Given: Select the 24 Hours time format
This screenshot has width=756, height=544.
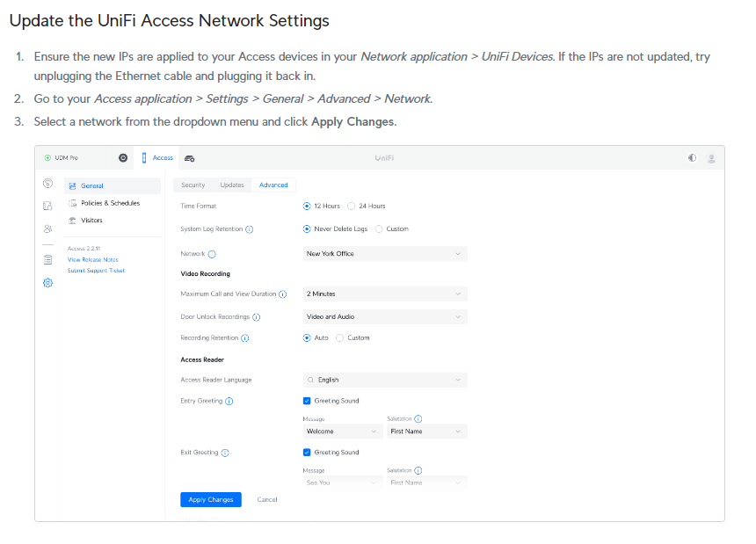Looking at the screenshot, I should tap(352, 207).
